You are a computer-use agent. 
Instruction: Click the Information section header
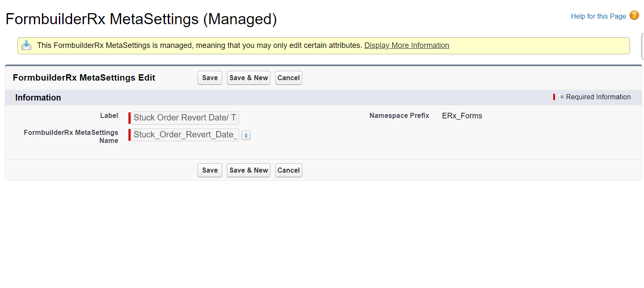click(38, 98)
